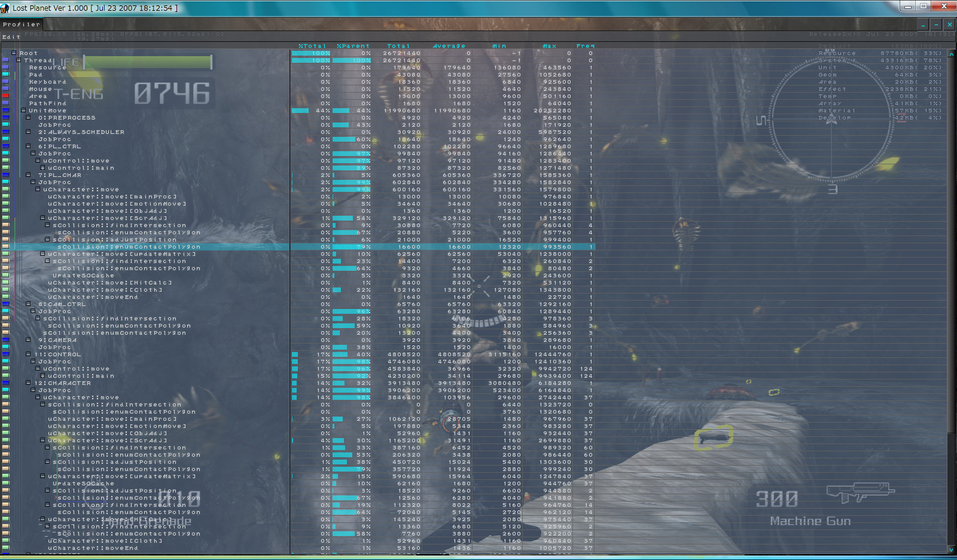The width and height of the screenshot is (957, 560).
Task: Click the Min value 3115160
Action: (x=505, y=354)
